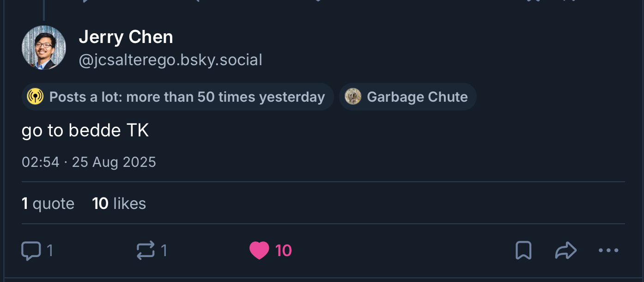Open the share arrow menu
Viewport: 644px width, 282px height.
(x=565, y=251)
